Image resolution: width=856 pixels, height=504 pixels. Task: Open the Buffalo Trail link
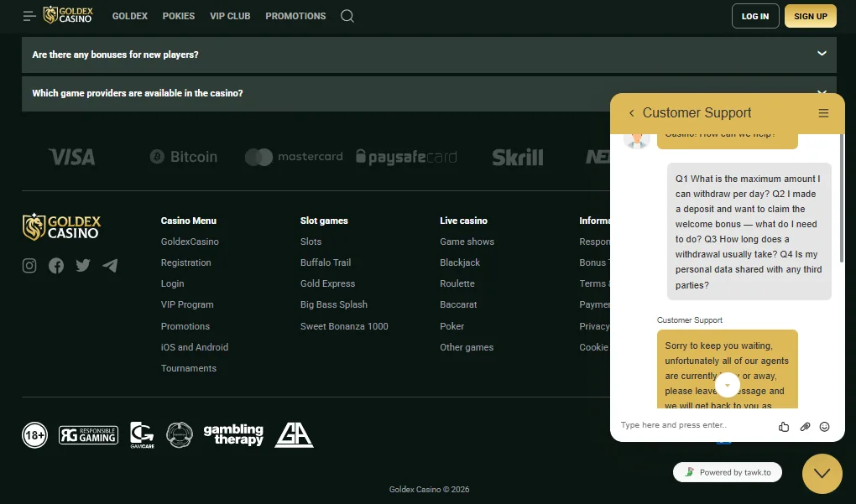(x=326, y=262)
